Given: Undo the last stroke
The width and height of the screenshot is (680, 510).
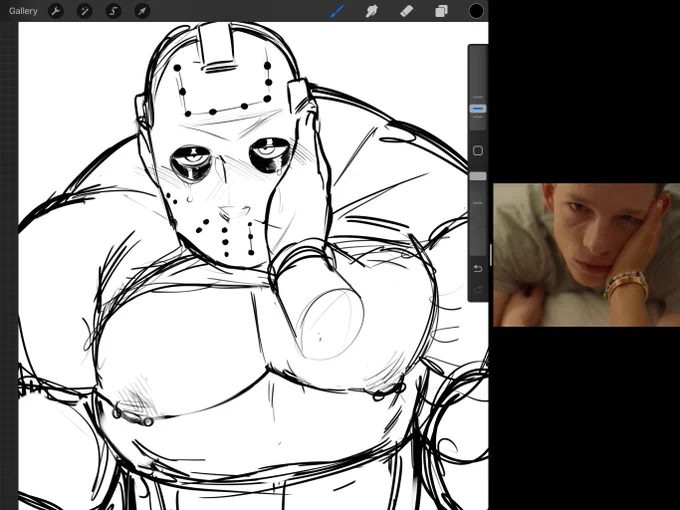Looking at the screenshot, I should pyautogui.click(x=477, y=269).
